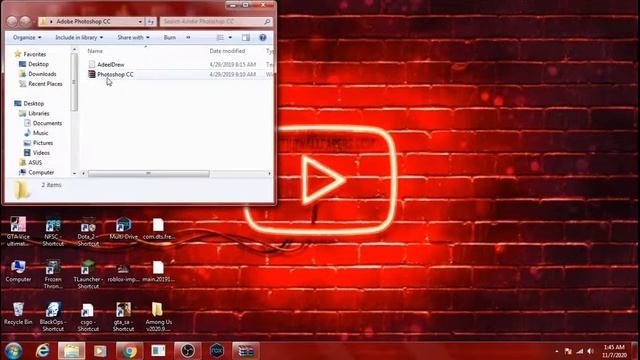The height and width of the screenshot is (360, 640).
Task: Open Include in library dropdown
Action: pyautogui.click(x=79, y=38)
